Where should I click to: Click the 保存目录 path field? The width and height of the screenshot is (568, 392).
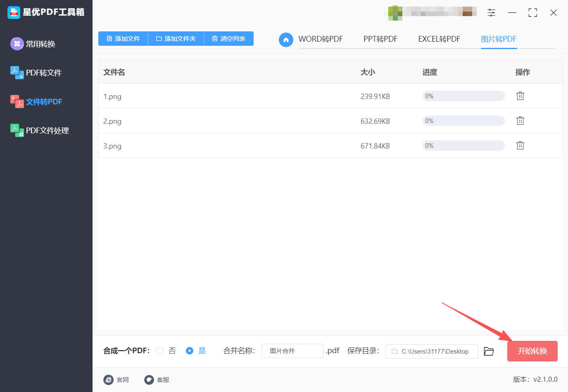(432, 352)
